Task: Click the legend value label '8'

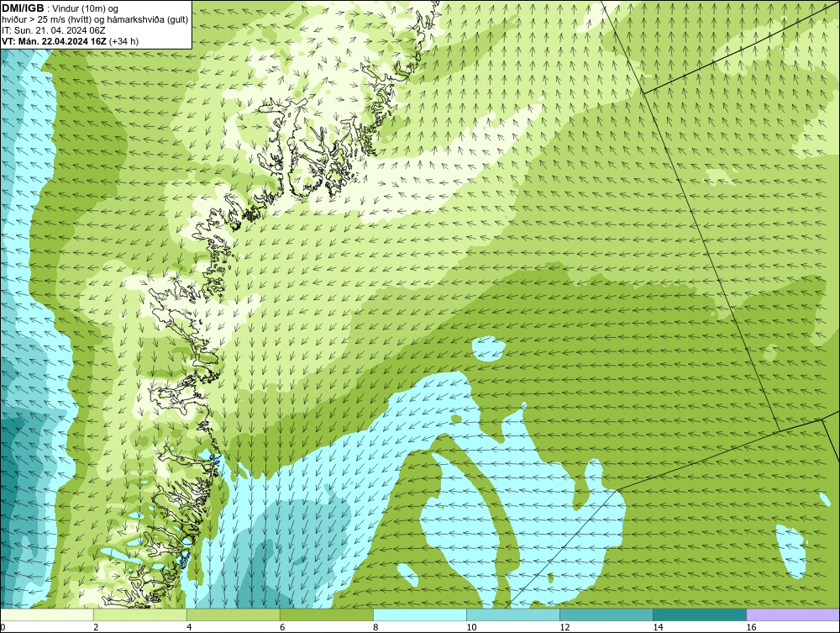Action: coord(375,627)
